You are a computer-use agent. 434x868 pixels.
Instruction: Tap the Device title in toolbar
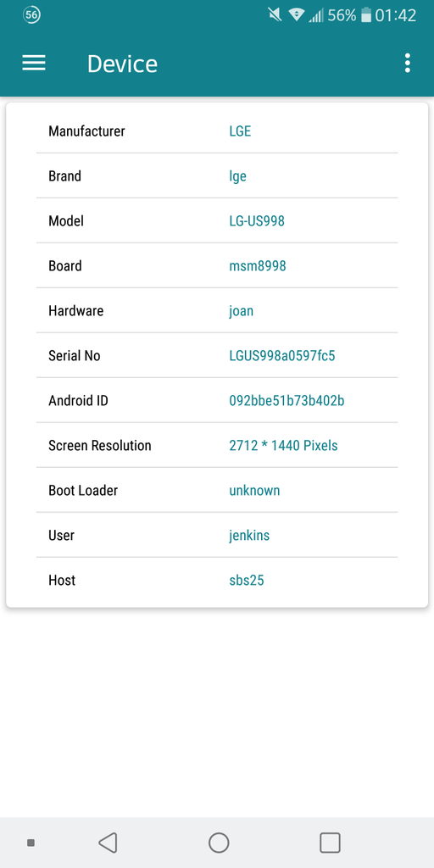tap(122, 64)
